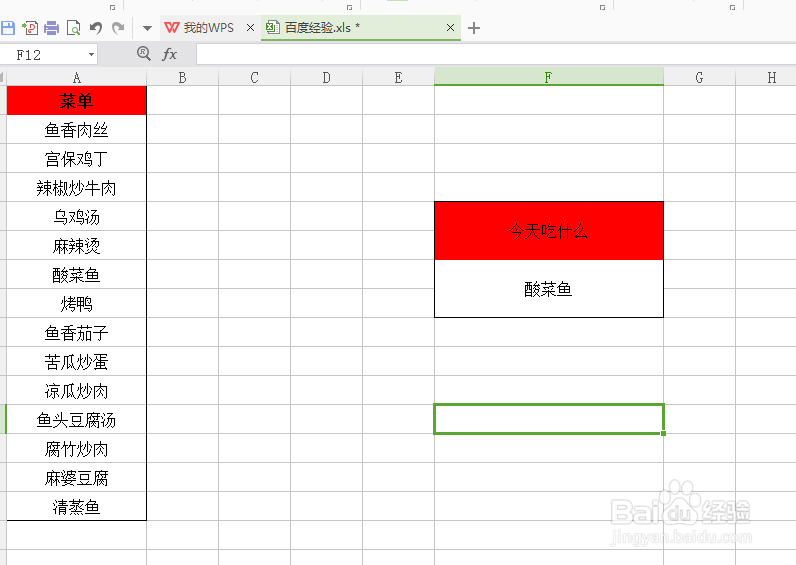Viewport: 796px width, 565px height.
Task: Close the 百度经验.xls tab
Action: [x=450, y=27]
